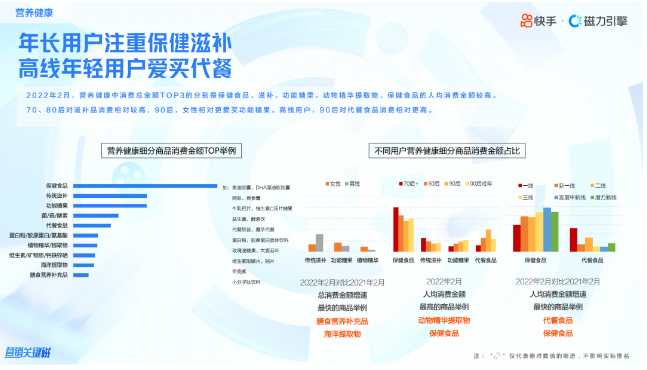Click the 功能糖果 axis label under age-group chart
This screenshot has height=370, width=647.
tap(458, 260)
